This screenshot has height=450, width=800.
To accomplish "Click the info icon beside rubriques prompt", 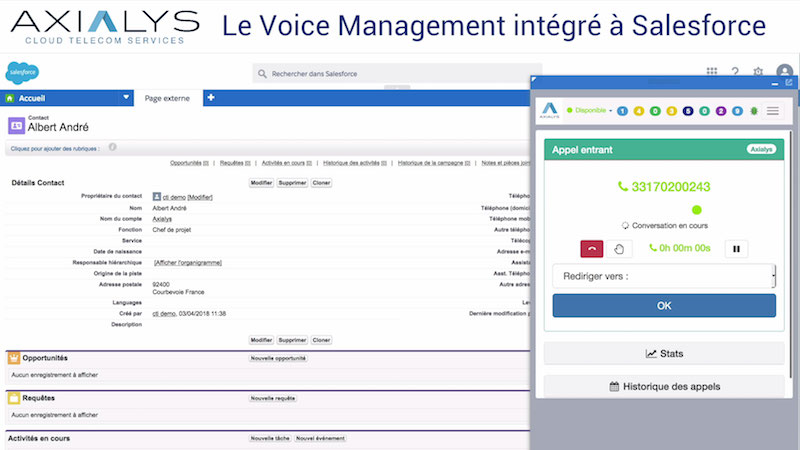I will [112, 147].
